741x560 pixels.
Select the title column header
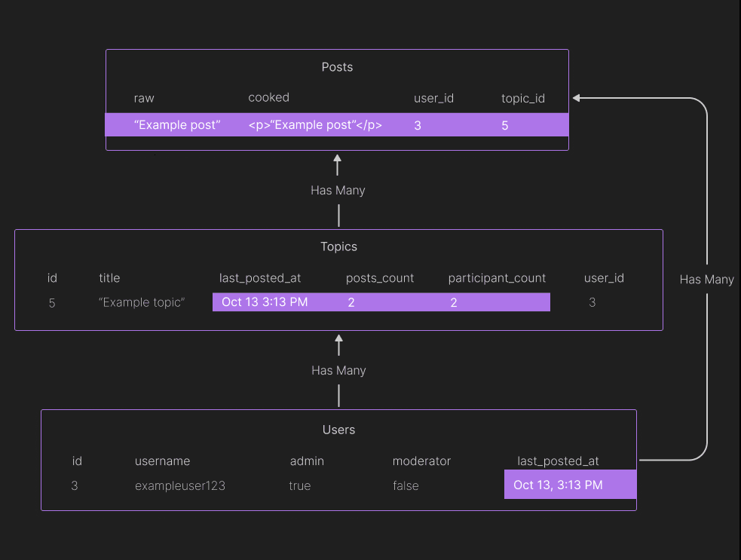coord(109,278)
